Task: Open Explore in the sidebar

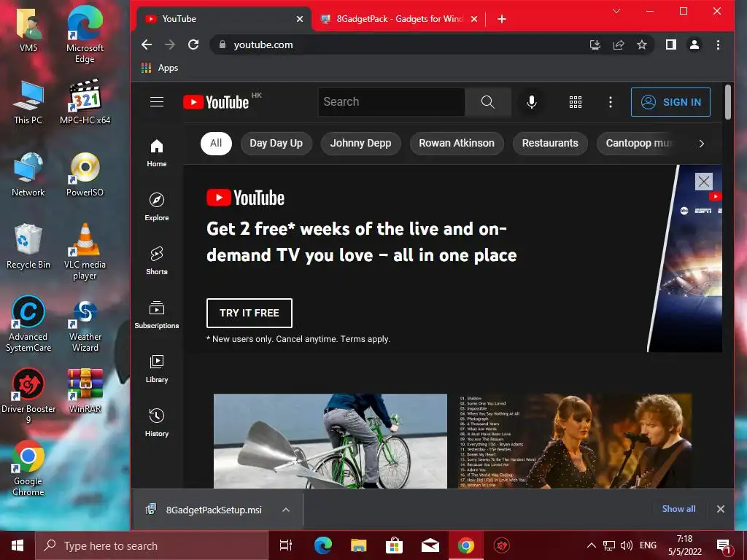Action: (157, 206)
